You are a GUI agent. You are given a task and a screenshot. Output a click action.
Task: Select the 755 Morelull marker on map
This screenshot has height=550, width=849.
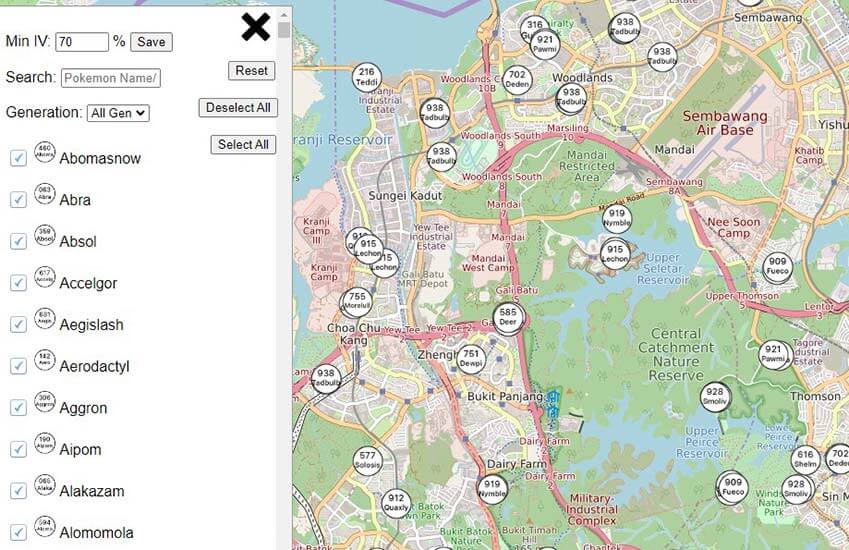coord(356,302)
